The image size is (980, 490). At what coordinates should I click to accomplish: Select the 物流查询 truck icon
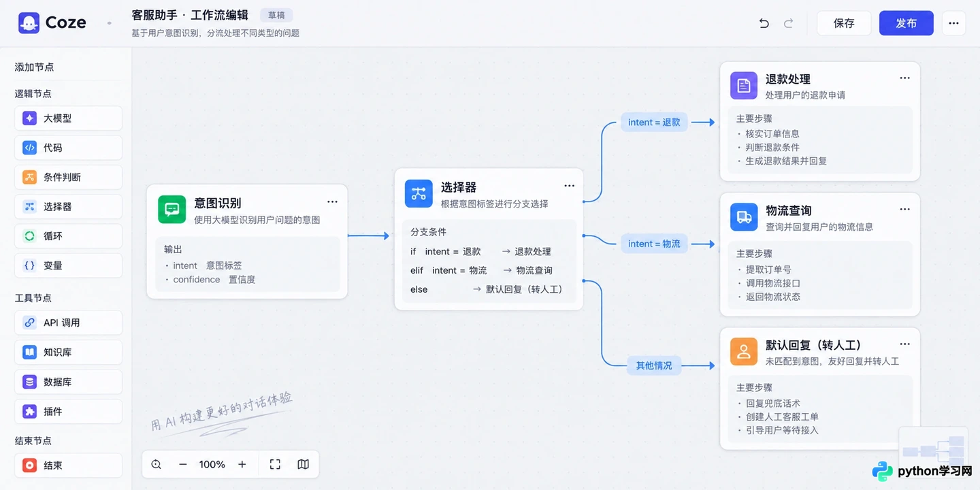click(x=744, y=217)
